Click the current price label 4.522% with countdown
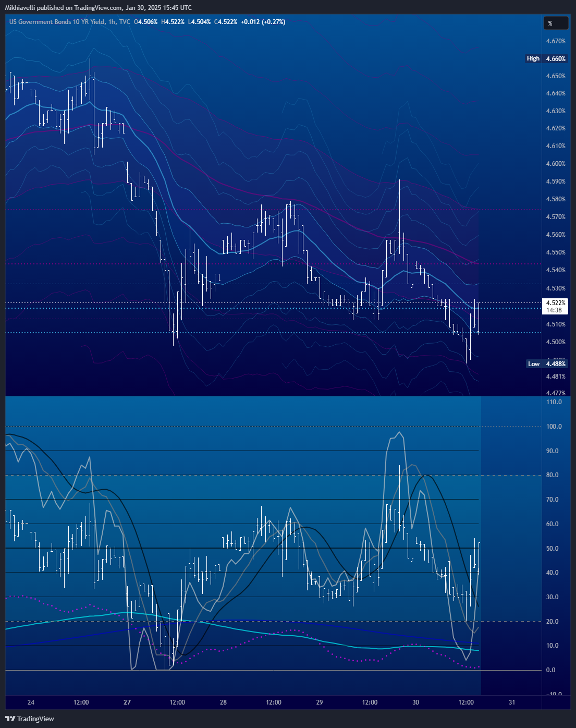This screenshot has height=728, width=576. click(x=555, y=306)
